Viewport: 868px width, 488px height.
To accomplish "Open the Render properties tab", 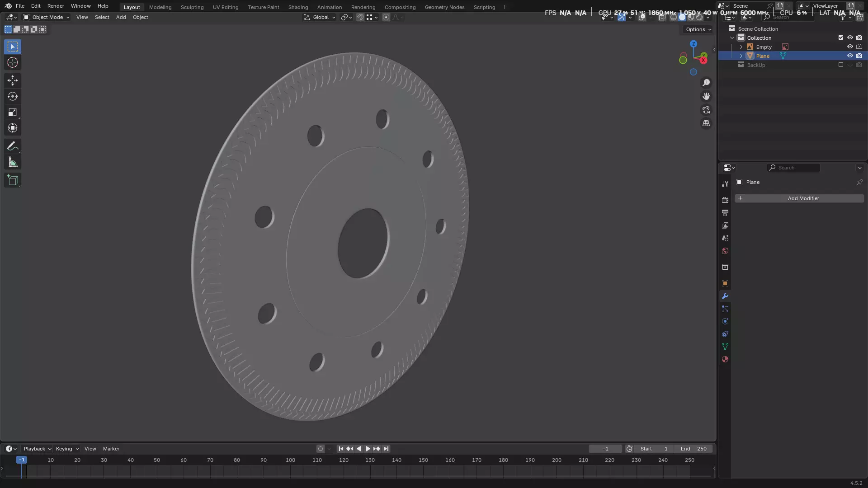I will (x=725, y=200).
